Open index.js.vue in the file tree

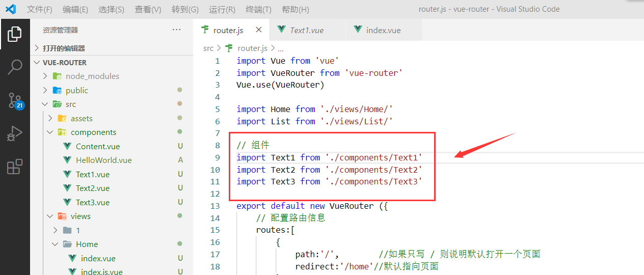[x=102, y=271]
